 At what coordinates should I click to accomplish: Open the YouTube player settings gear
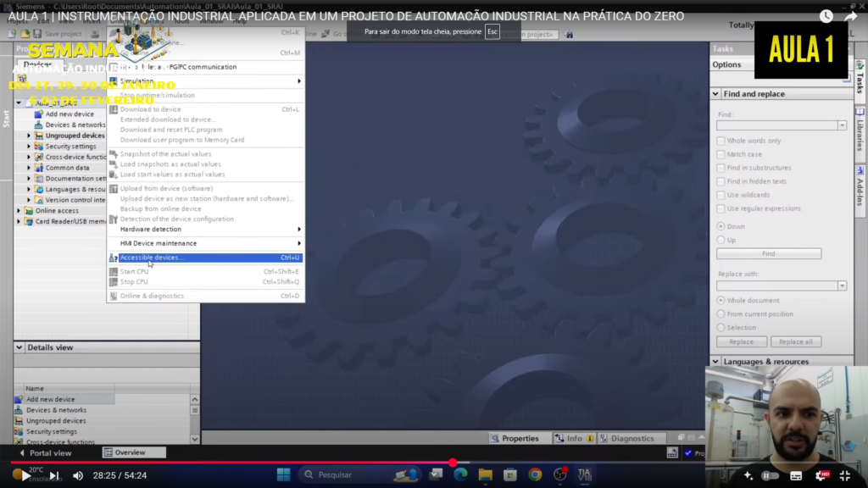[x=821, y=476]
